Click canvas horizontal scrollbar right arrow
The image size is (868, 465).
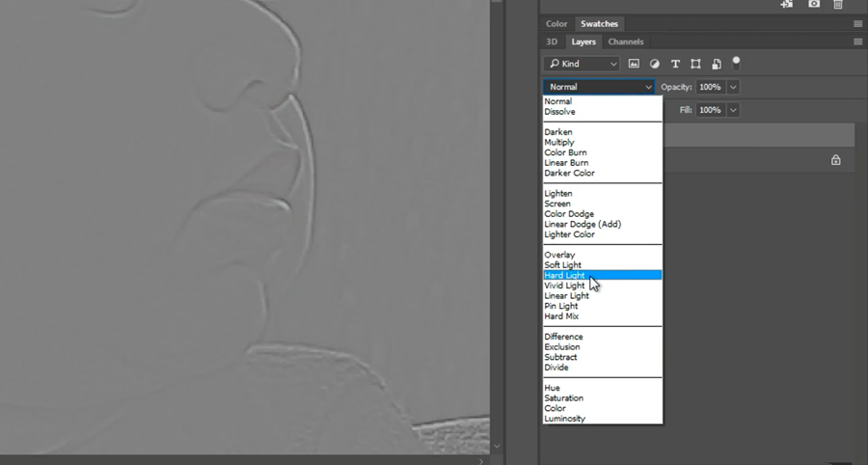click(x=480, y=460)
